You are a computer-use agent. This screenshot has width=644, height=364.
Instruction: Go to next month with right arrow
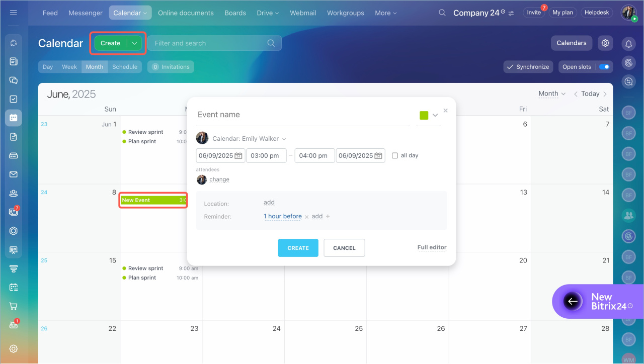[605, 94]
